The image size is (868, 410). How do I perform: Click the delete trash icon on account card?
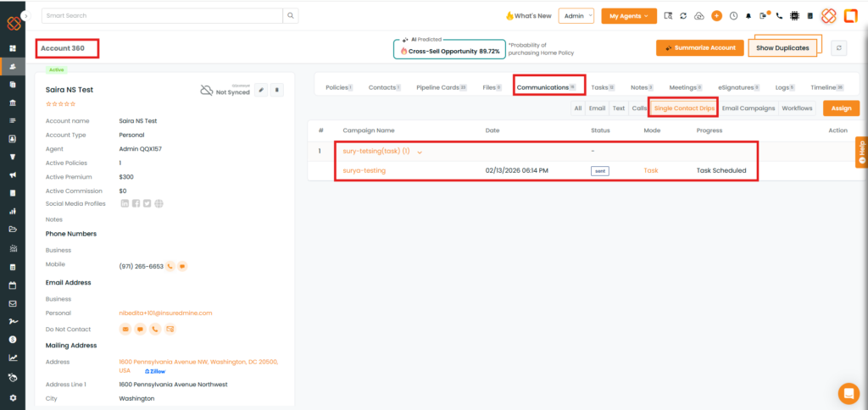(279, 90)
